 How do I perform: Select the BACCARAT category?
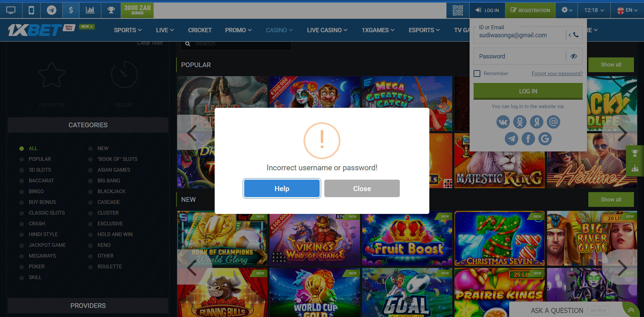pyautogui.click(x=41, y=181)
